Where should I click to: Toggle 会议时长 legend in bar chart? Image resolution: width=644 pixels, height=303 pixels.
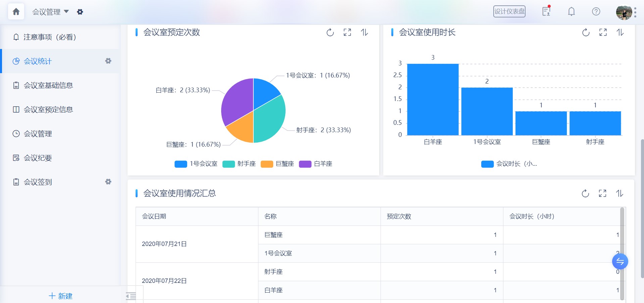point(509,164)
